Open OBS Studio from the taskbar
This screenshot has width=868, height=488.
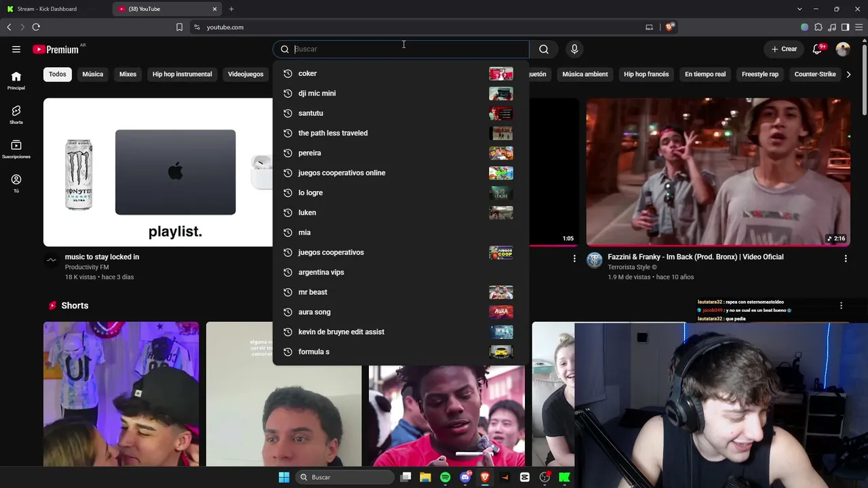545,477
